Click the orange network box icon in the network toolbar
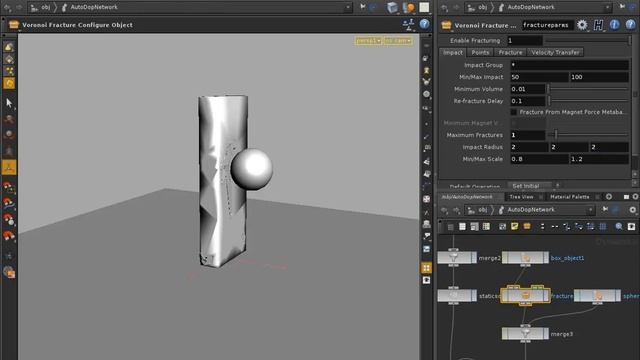The image size is (640, 360). pyautogui.click(x=527, y=226)
